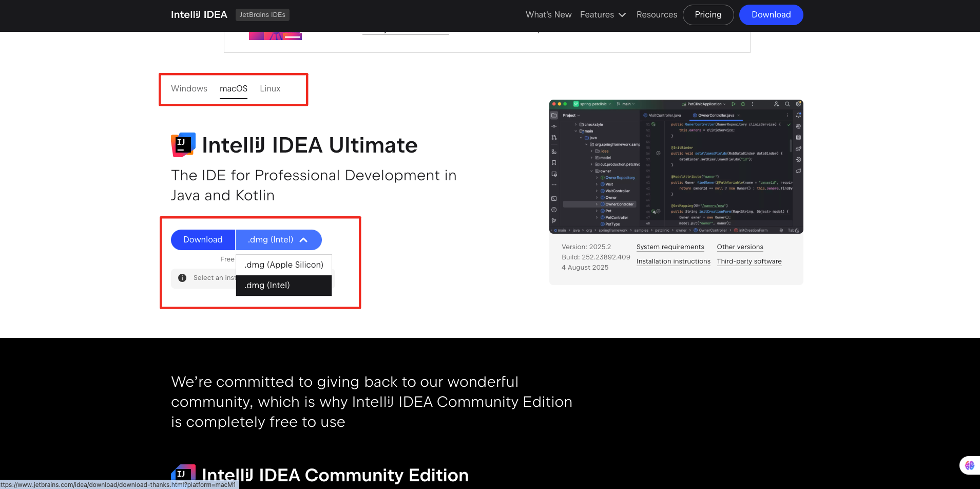This screenshot has width=980, height=489.
Task: Click the Version: 2025.2 text
Action: point(586,247)
